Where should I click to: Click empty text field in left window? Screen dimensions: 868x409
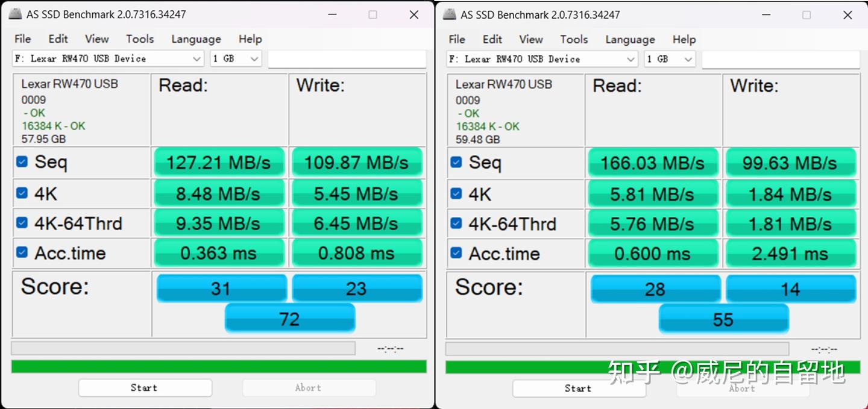(x=347, y=59)
